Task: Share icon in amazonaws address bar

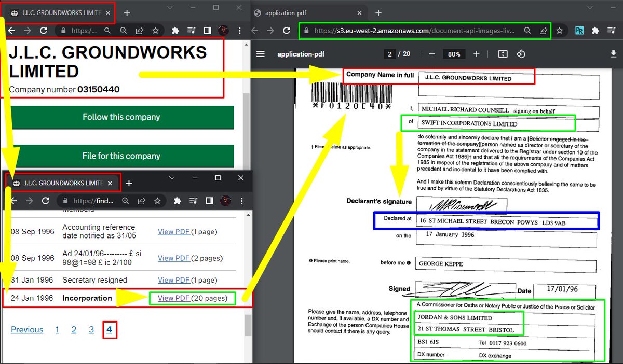Action: pos(543,31)
